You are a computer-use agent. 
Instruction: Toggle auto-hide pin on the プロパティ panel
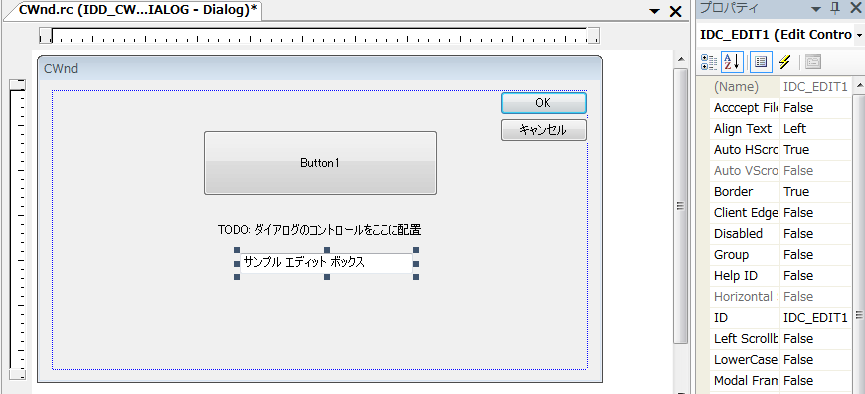[x=835, y=8]
